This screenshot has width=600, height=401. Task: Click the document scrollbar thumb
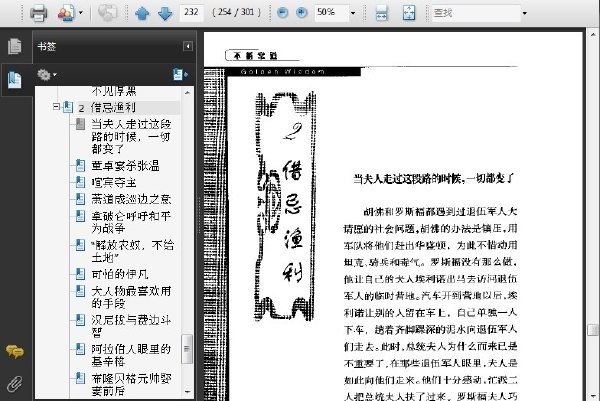[x=593, y=330]
